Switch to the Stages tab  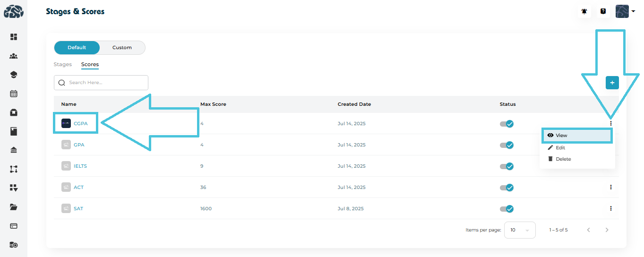pyautogui.click(x=63, y=64)
